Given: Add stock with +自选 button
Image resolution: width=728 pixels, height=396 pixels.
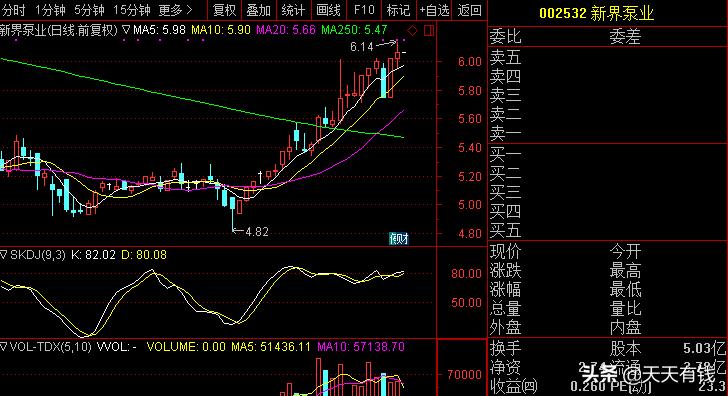Looking at the screenshot, I should pyautogui.click(x=435, y=10).
